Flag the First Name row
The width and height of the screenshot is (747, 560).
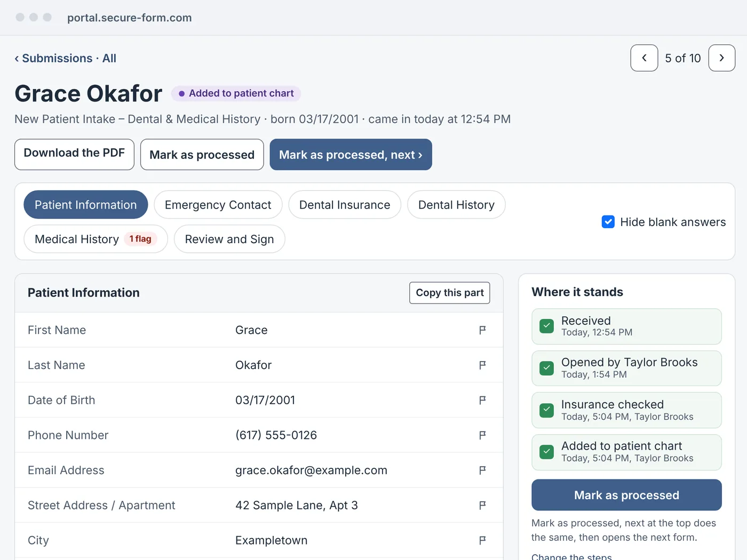pyautogui.click(x=482, y=330)
